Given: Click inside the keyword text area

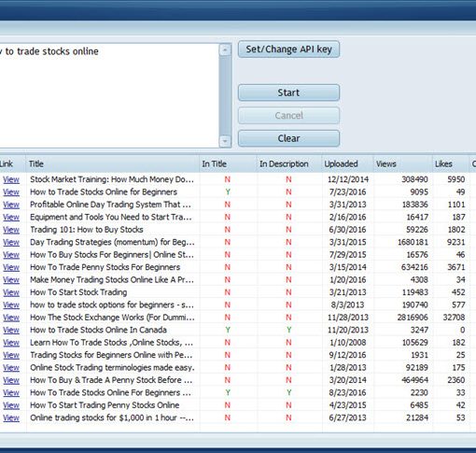Looking at the screenshot, I should (x=109, y=95).
